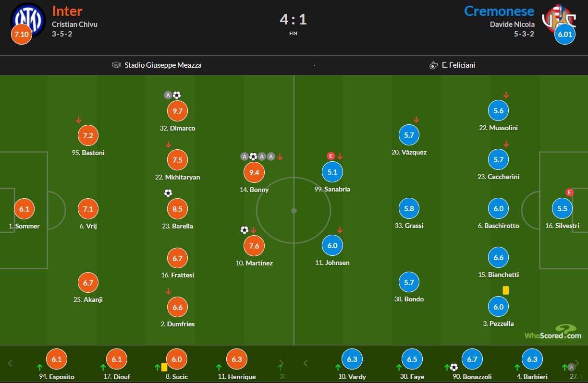The height and width of the screenshot is (383, 588).
Task: Click the goal ball icon next to Martínez
Action: (x=245, y=230)
